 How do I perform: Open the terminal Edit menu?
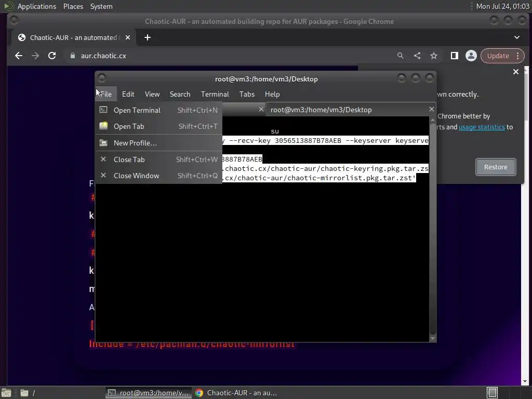click(128, 94)
